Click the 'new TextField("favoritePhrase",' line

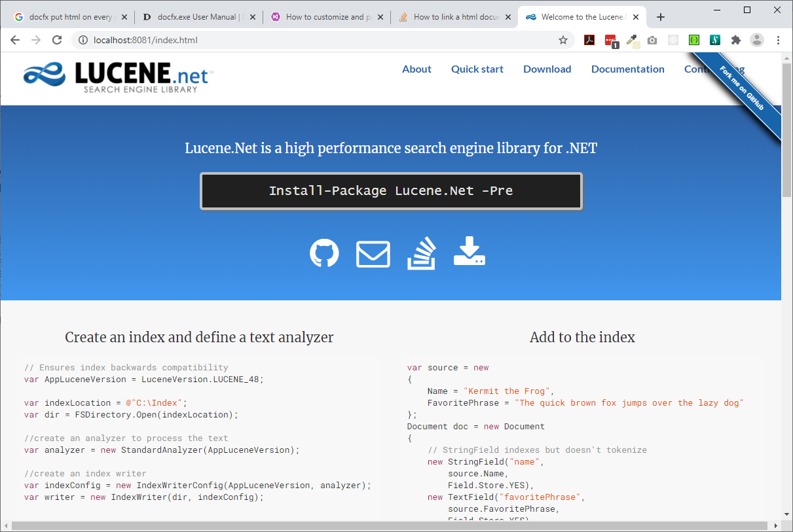click(506, 497)
